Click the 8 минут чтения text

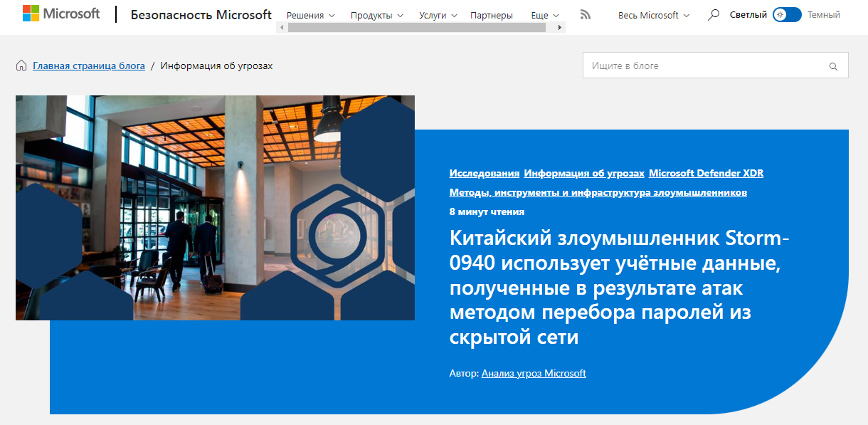tap(487, 211)
